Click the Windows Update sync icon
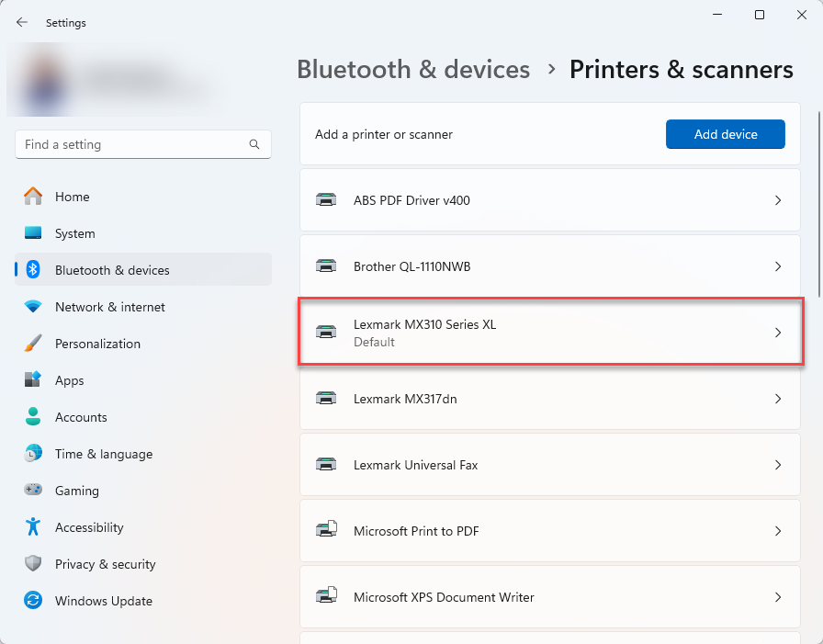 point(33,601)
